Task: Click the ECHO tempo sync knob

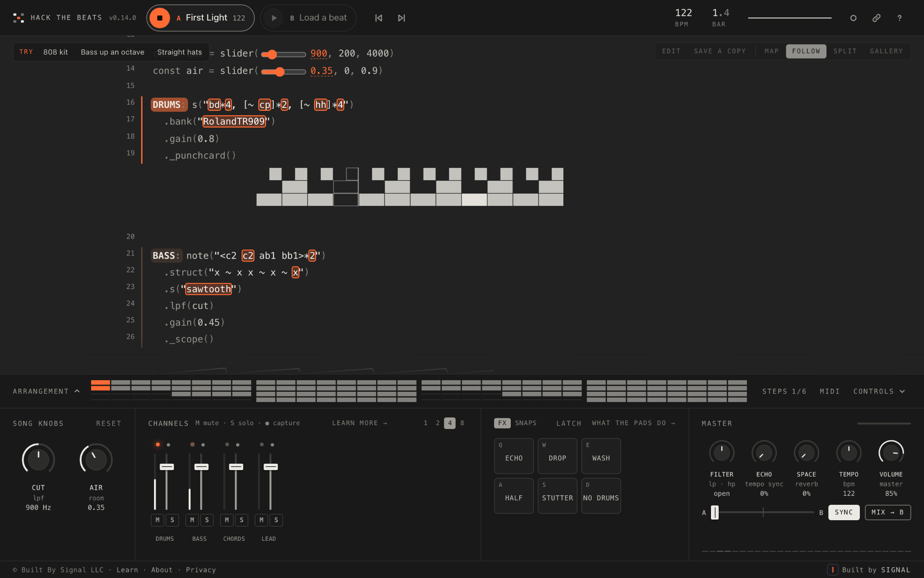Action: (764, 453)
